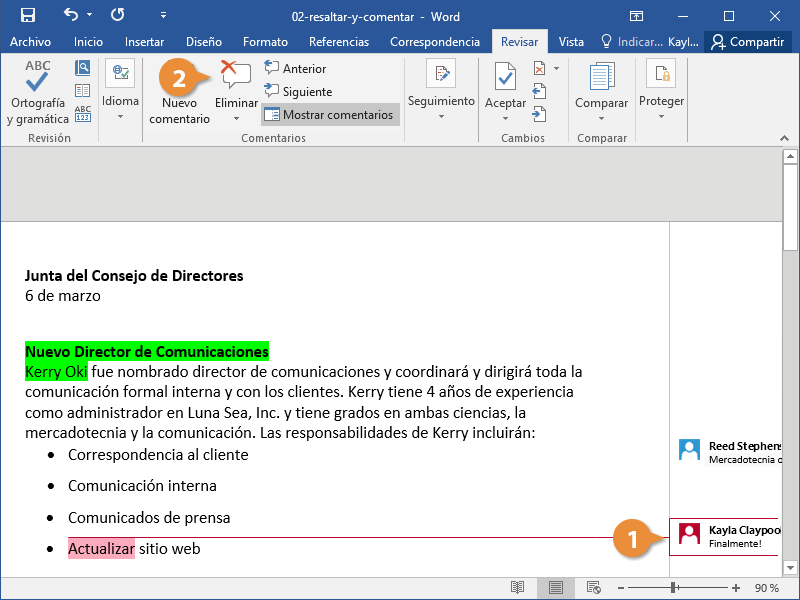This screenshot has width=800, height=600.
Task: Open the Insertar ribbon tab
Action: point(145,42)
